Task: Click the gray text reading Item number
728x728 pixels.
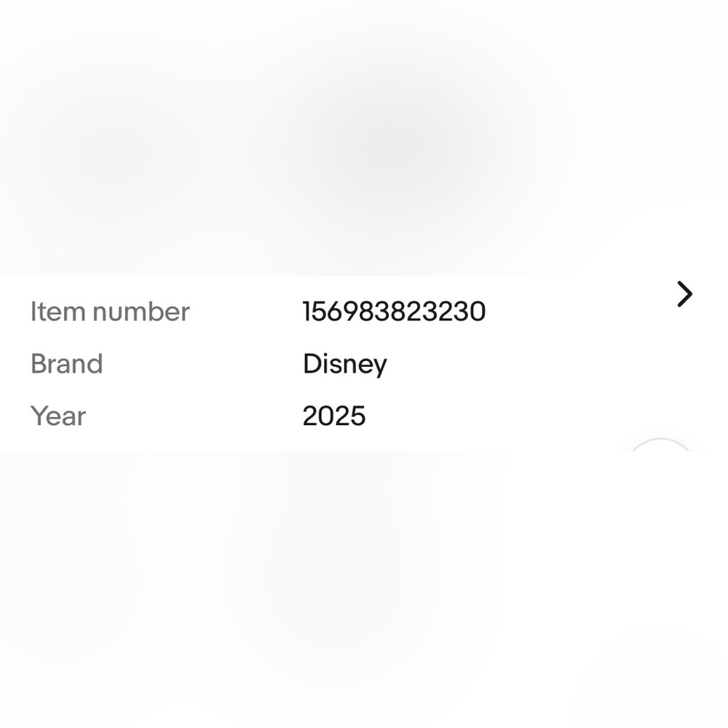Action: click(110, 312)
